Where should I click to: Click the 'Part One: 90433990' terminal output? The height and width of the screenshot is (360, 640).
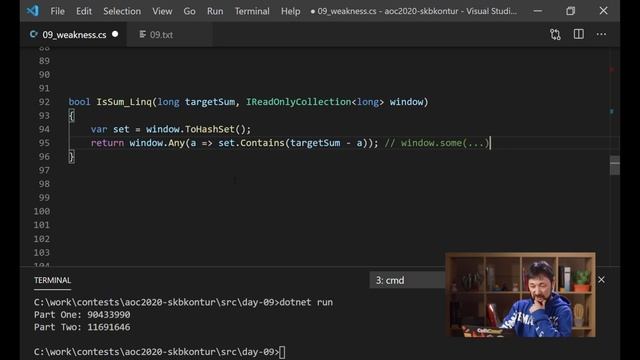(82, 315)
